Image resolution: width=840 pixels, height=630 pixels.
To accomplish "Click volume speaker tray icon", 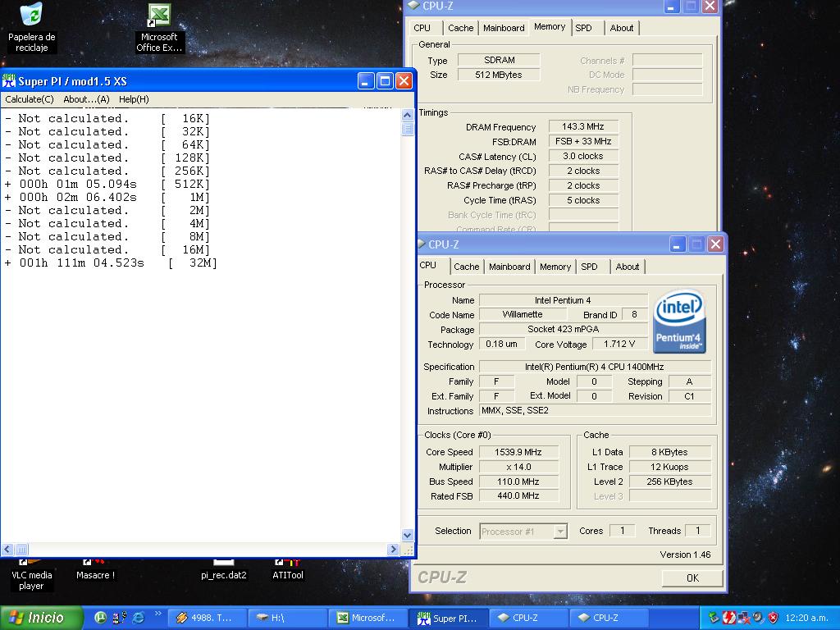I will (757, 618).
